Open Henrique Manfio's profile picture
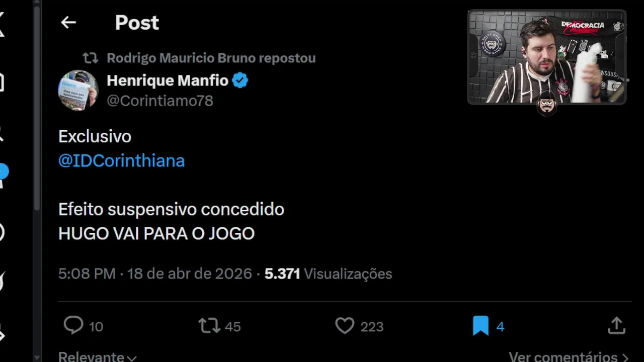This screenshot has height=362, width=644. point(78,90)
